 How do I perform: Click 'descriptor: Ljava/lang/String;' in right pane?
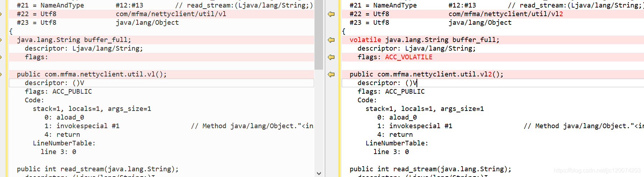pyautogui.click(x=417, y=48)
